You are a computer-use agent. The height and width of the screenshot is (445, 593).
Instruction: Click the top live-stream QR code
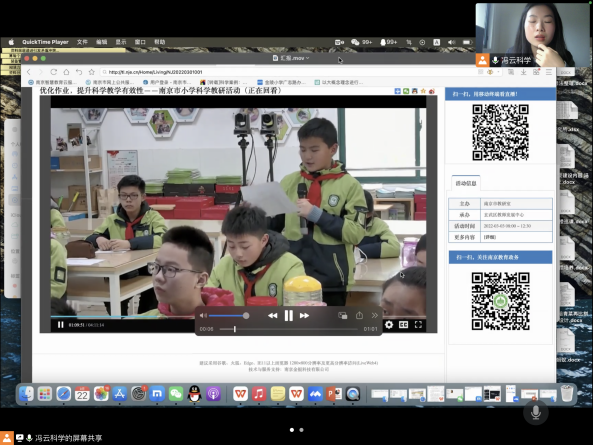(x=500, y=132)
